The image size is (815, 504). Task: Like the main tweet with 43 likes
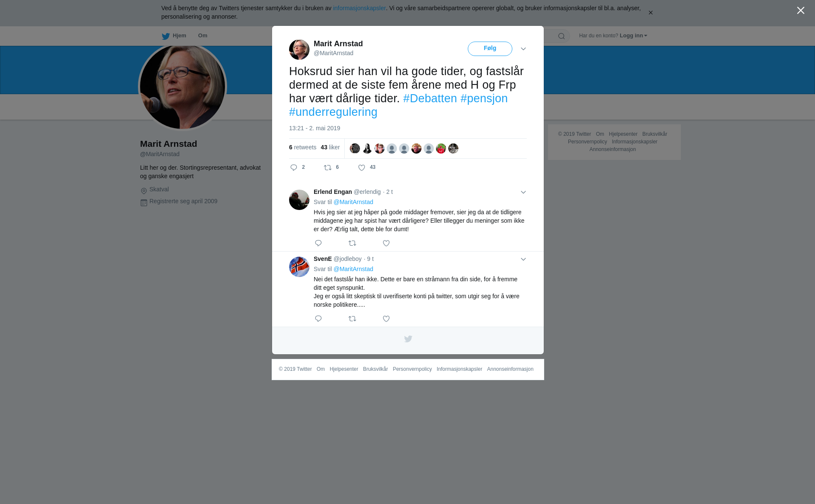tap(362, 168)
